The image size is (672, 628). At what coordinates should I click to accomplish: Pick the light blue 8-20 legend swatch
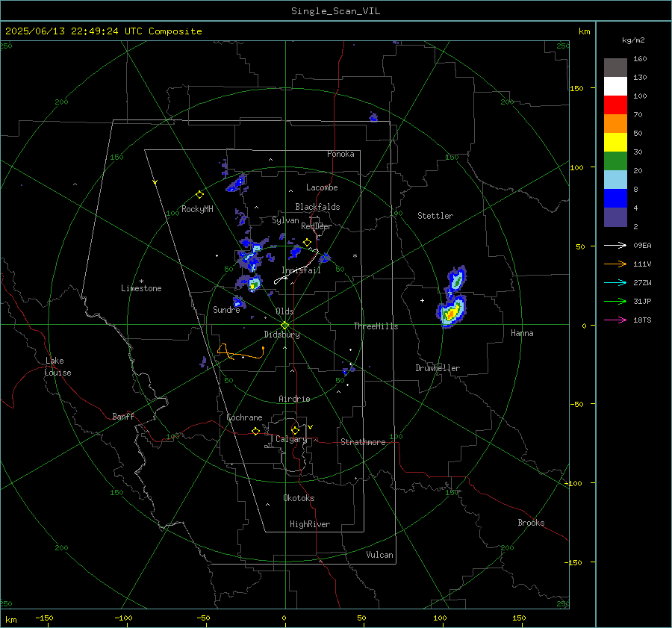click(x=615, y=180)
